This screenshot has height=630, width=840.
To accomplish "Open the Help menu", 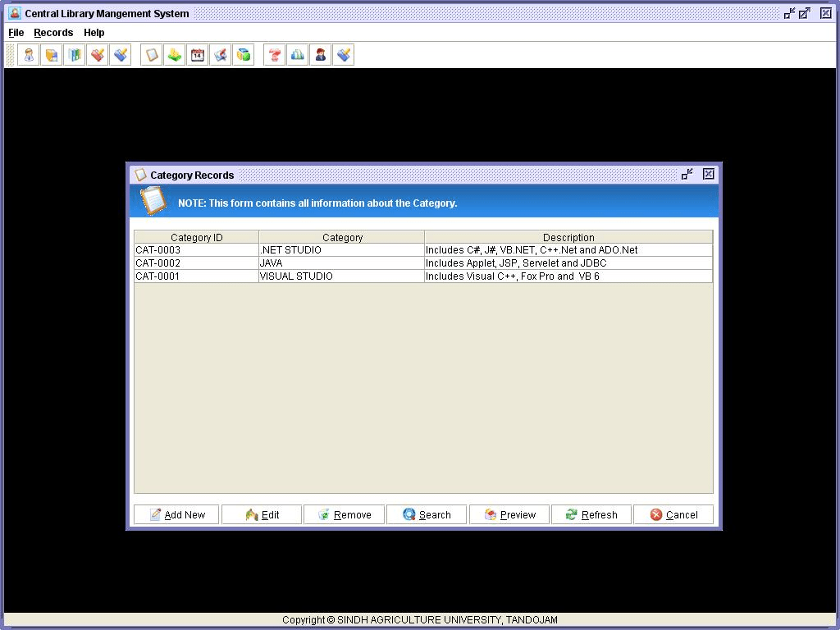I will click(94, 33).
